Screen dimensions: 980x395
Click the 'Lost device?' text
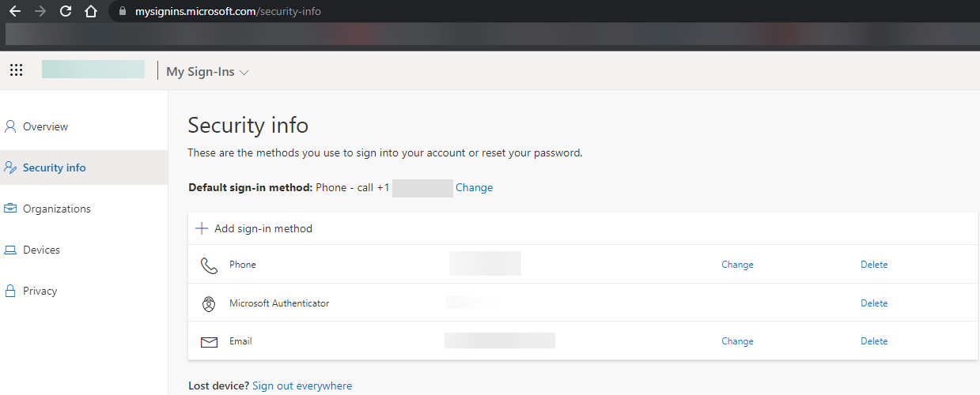click(219, 386)
